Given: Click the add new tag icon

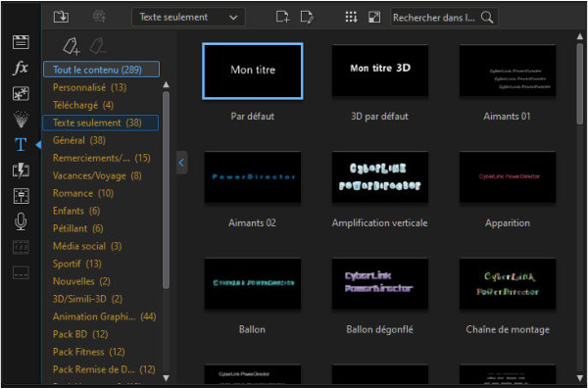Looking at the screenshot, I should 72,46.
